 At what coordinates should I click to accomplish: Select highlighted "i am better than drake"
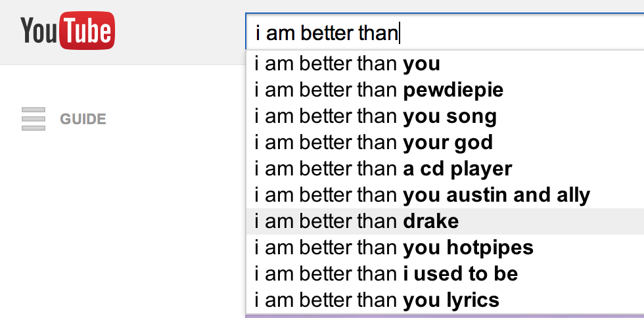(357, 221)
